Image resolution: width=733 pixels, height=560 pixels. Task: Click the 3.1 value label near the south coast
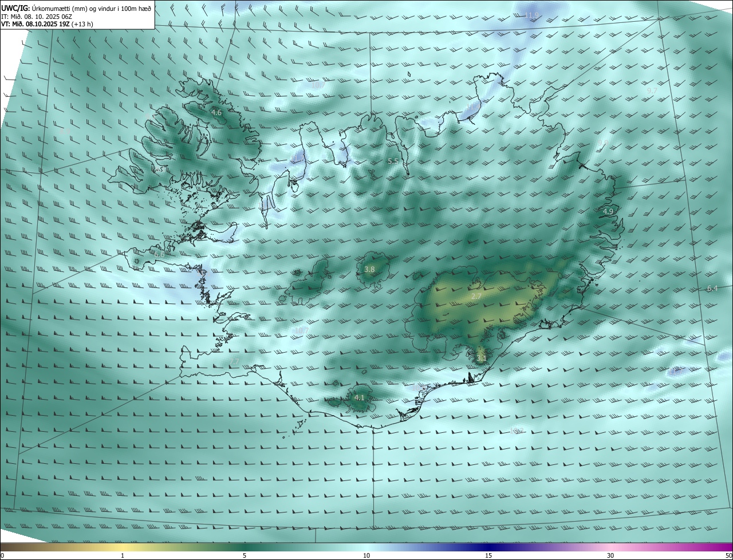[481, 359]
